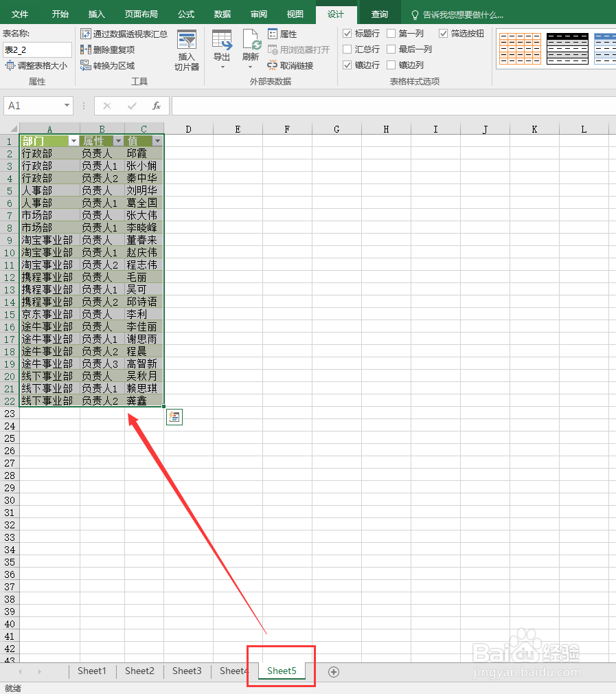Toggle Banded Rows (镶边行) checkbox
Image resolution: width=616 pixels, height=694 pixels.
pyautogui.click(x=347, y=65)
